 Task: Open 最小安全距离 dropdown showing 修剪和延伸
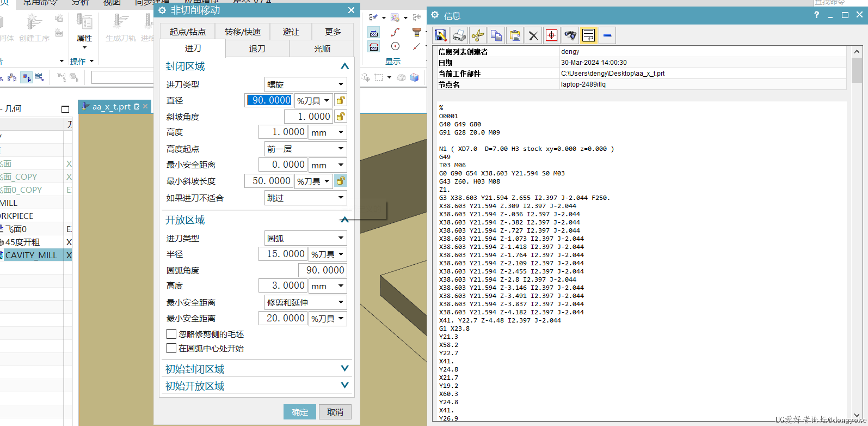[x=306, y=302]
